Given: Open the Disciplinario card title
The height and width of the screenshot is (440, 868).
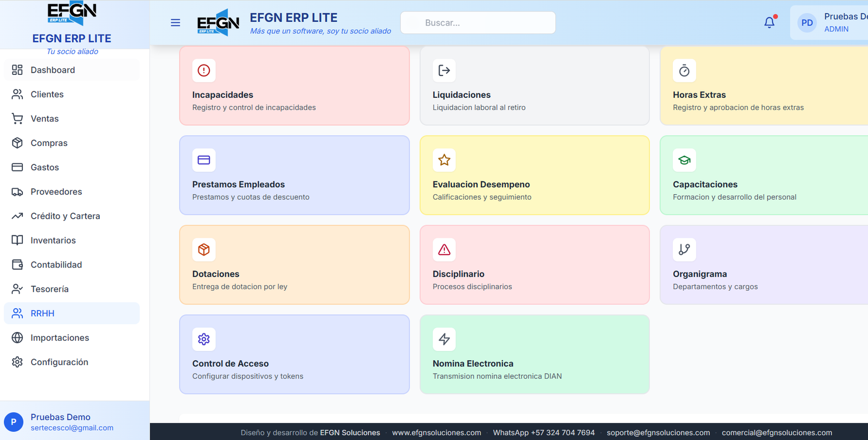Looking at the screenshot, I should 458,274.
